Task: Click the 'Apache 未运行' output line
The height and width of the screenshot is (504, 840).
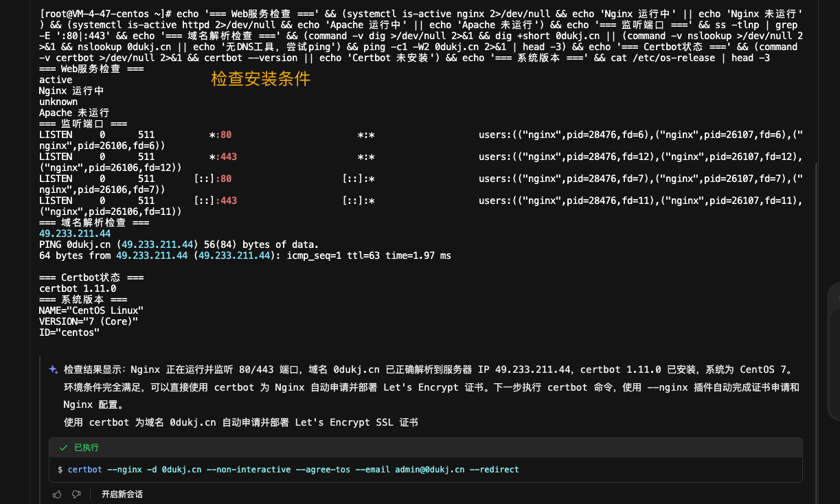Action: [74, 113]
